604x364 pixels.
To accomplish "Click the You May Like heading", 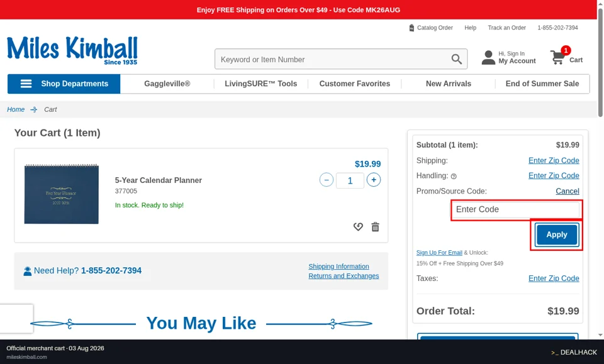I will 201,323.
